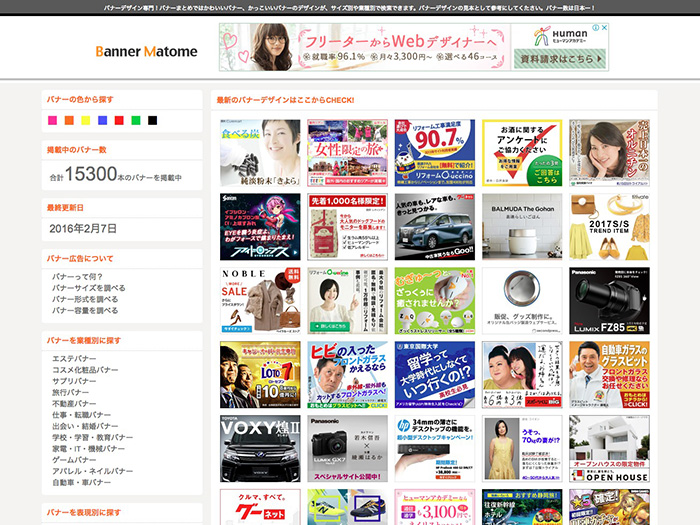Pick the blue color swatch

(x=103, y=121)
